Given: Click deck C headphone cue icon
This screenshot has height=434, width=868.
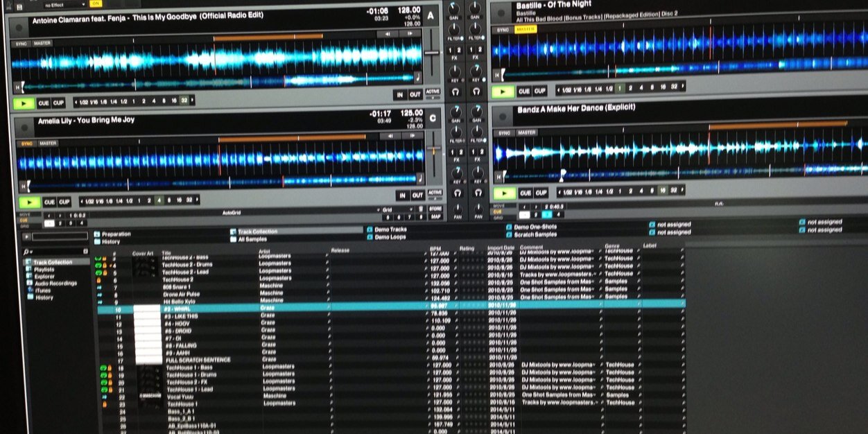Looking at the screenshot, I should pyautogui.click(x=457, y=193).
